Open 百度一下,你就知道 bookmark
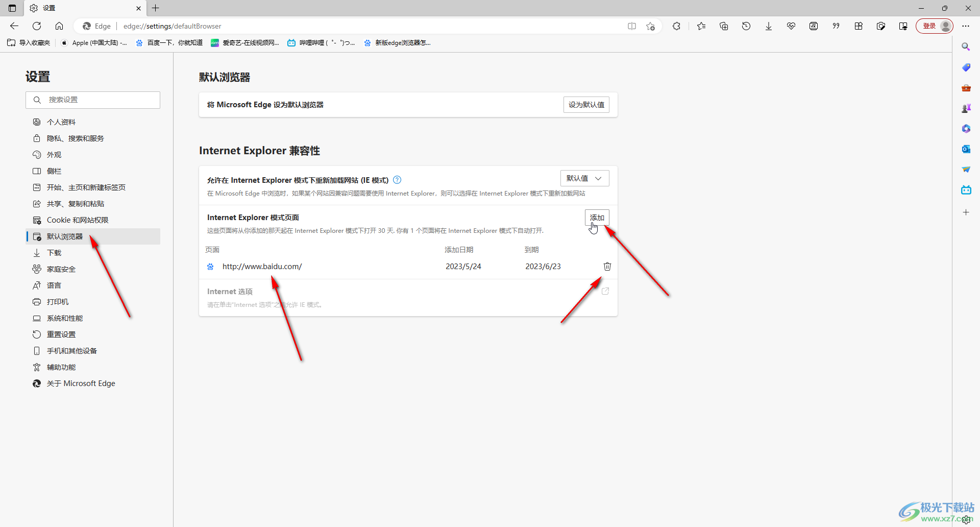Screen dimensions: 980x527 tap(169, 43)
